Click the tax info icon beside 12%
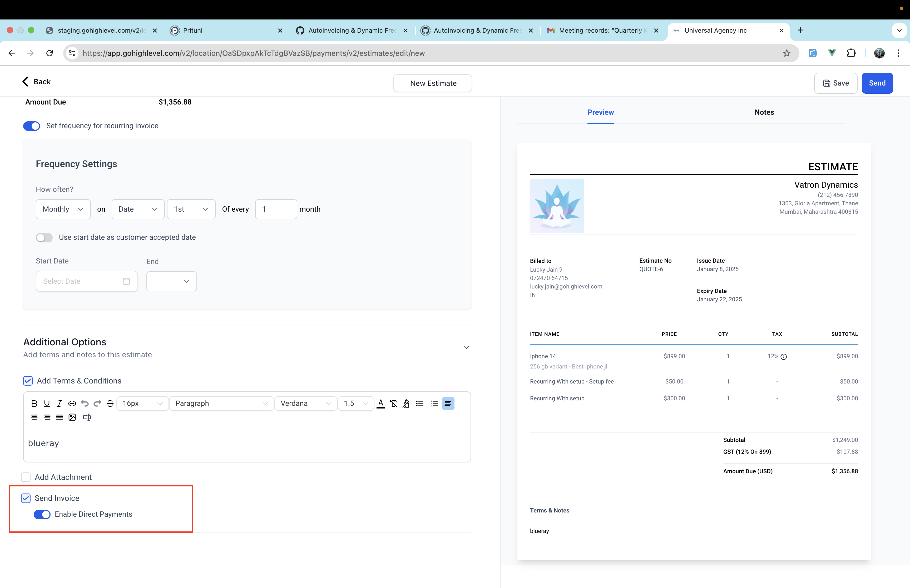Screen dimensions: 910x588 784,357
